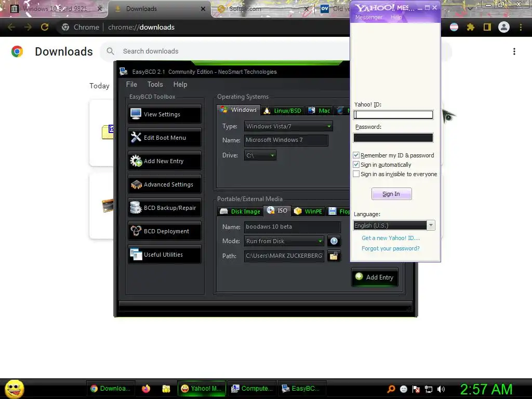Open Chrome extensions puzzle icon
The height and width of the screenshot is (399, 532).
pos(471,27)
